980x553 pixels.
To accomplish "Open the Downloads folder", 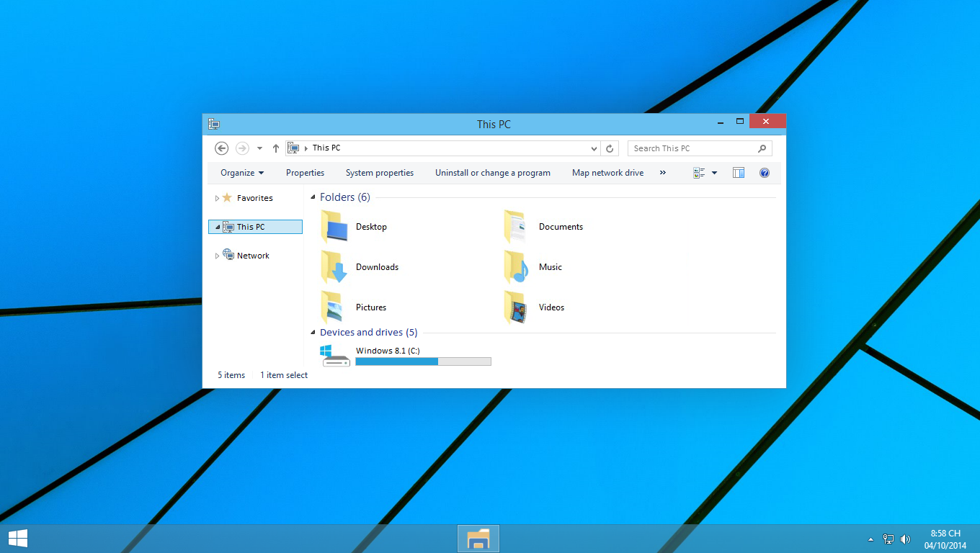I will point(377,266).
